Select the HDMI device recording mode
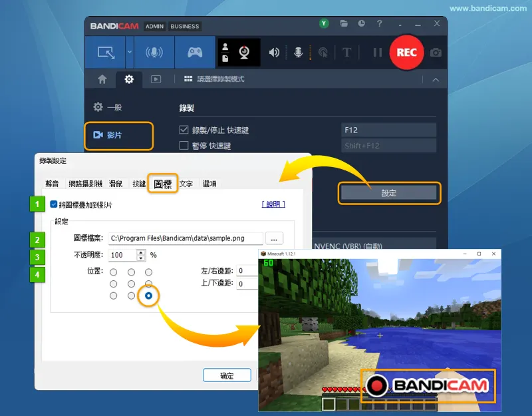 [154, 53]
